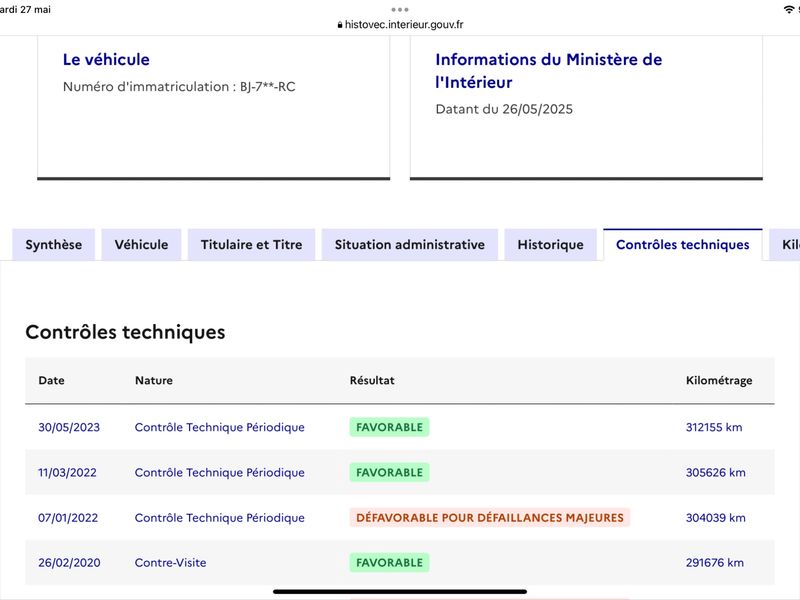Select the FAVORABLE badge for Contre-Visite row
This screenshot has height=600, width=800.
pyautogui.click(x=389, y=563)
